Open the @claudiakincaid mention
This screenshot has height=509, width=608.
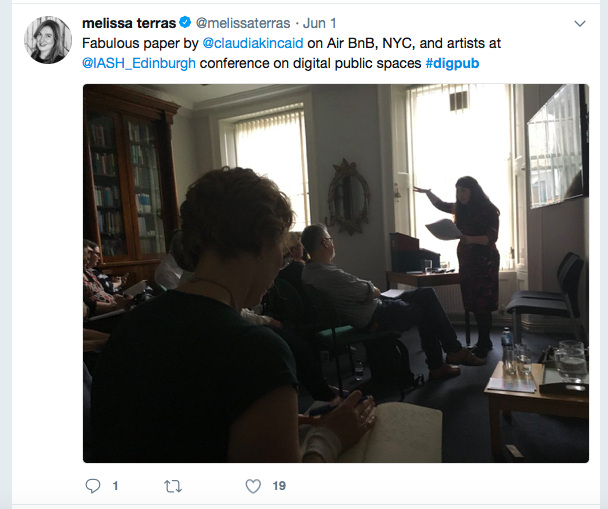coord(253,43)
